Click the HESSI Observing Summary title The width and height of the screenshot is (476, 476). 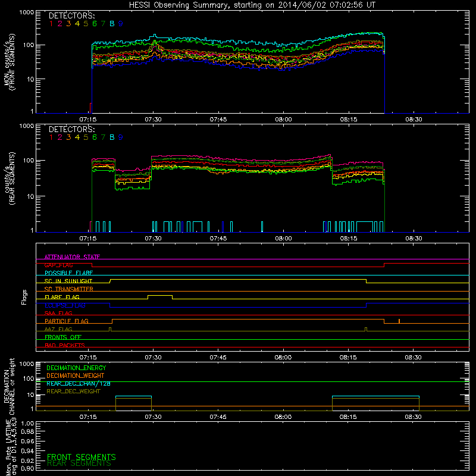[x=252, y=5]
